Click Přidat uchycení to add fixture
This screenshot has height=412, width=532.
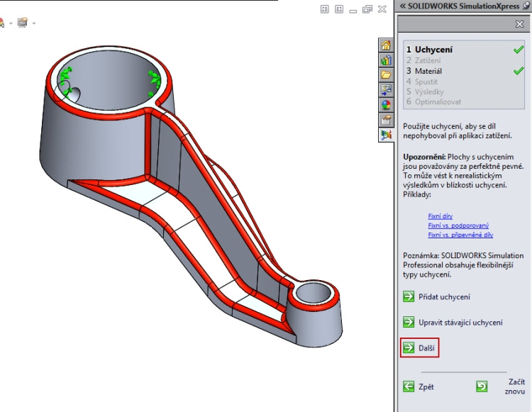click(437, 296)
